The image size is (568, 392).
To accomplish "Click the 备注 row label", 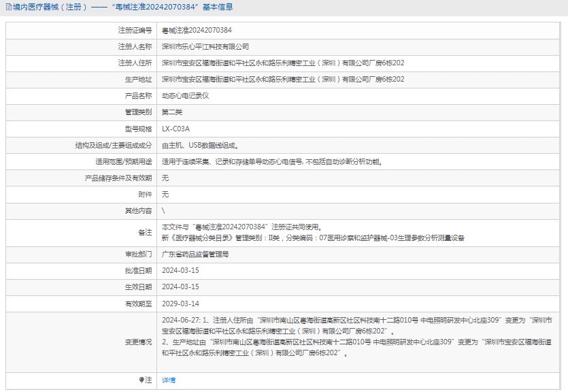I will pos(145,233).
